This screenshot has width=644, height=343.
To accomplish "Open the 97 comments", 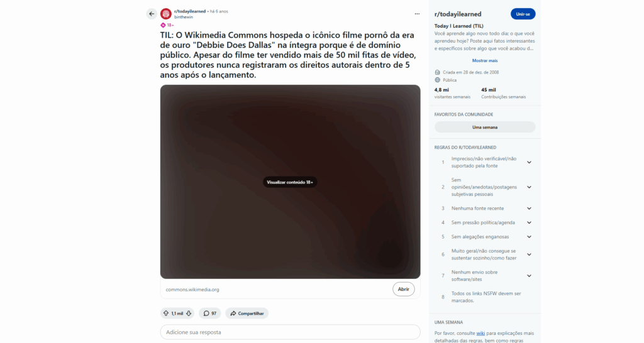I will (x=210, y=313).
